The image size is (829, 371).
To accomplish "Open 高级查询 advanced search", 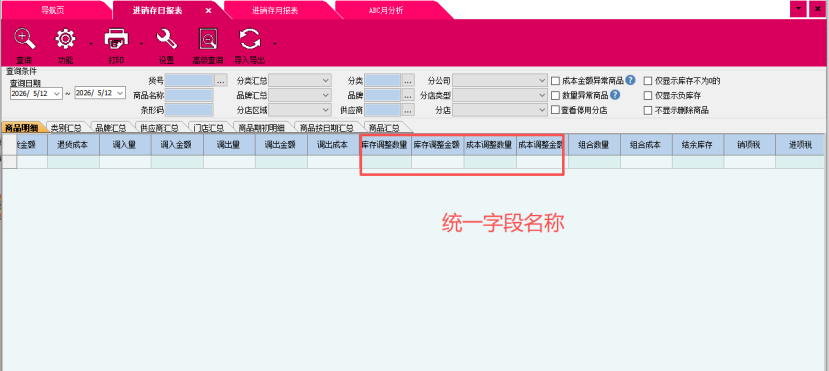I will (x=207, y=40).
